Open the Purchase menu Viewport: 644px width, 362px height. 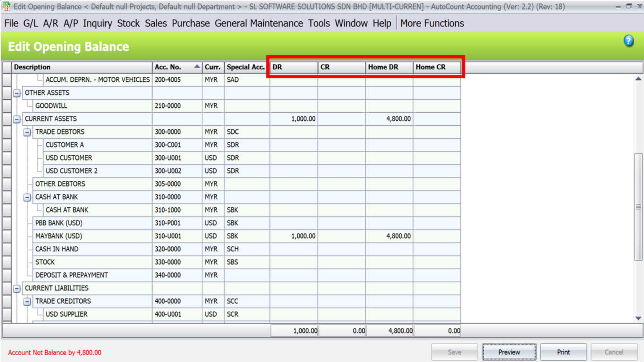tap(191, 23)
